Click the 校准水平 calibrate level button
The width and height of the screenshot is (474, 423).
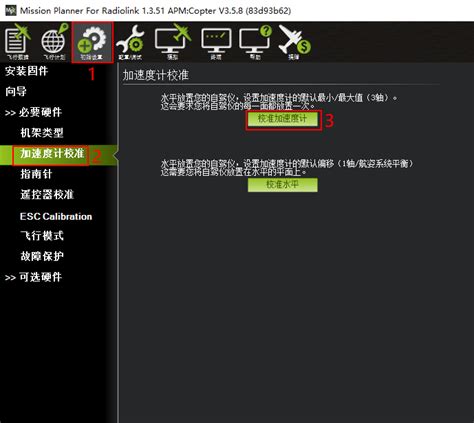pos(283,185)
